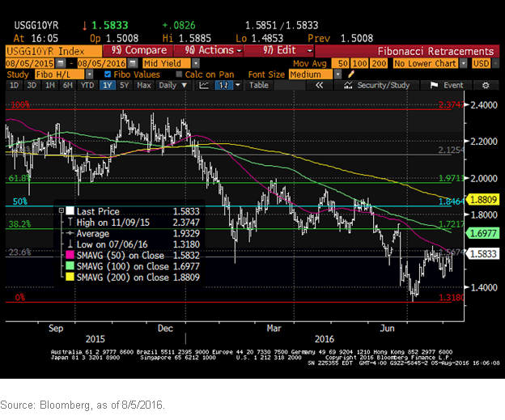Select 6M time range
505x420 pixels.
(x=68, y=85)
